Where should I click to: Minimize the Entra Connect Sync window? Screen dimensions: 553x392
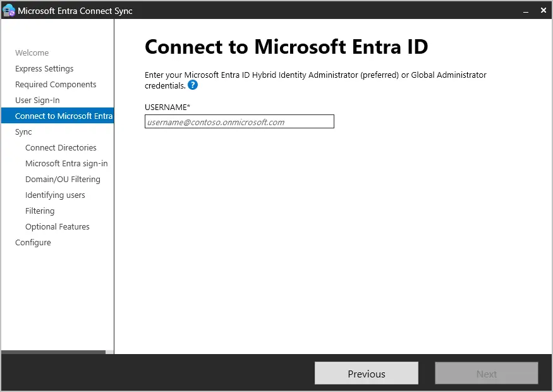525,11
